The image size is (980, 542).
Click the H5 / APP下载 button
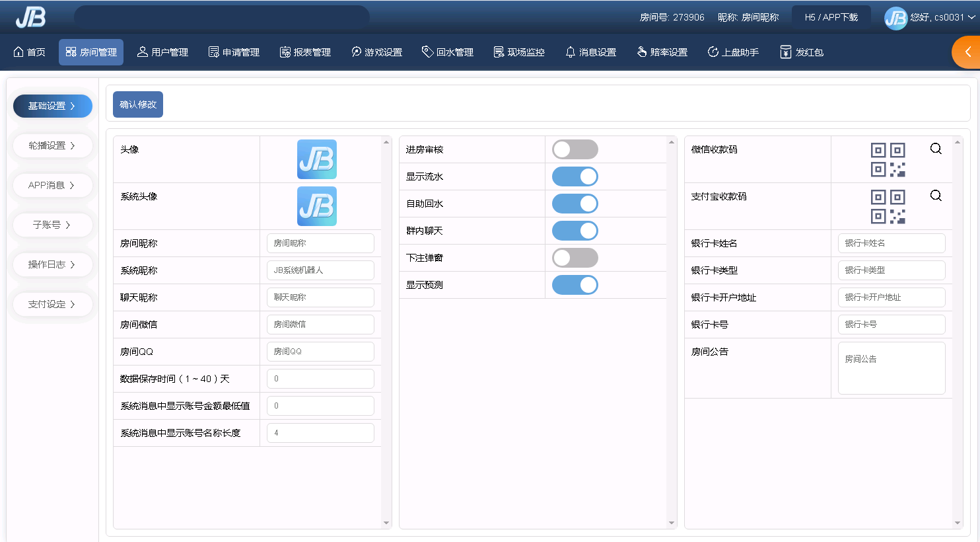coord(831,17)
